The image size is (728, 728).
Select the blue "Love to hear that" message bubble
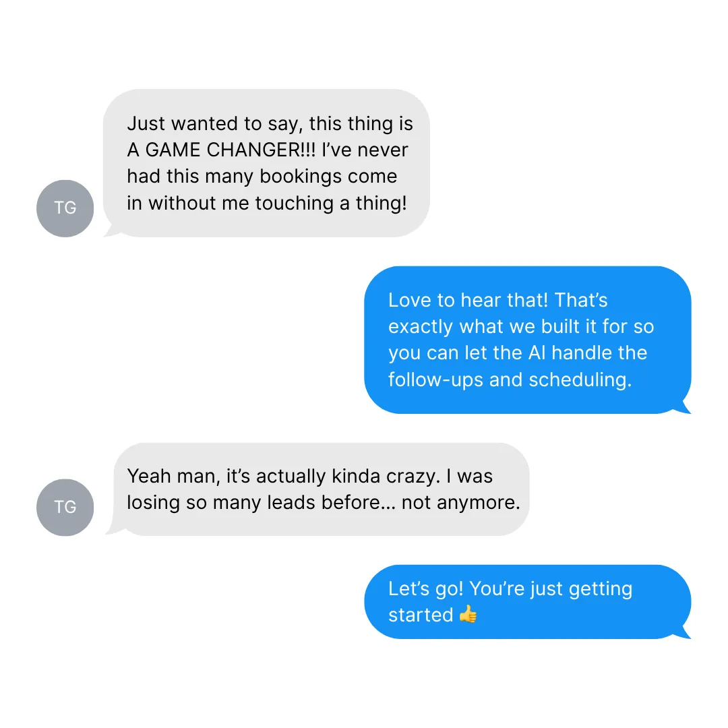(x=527, y=340)
